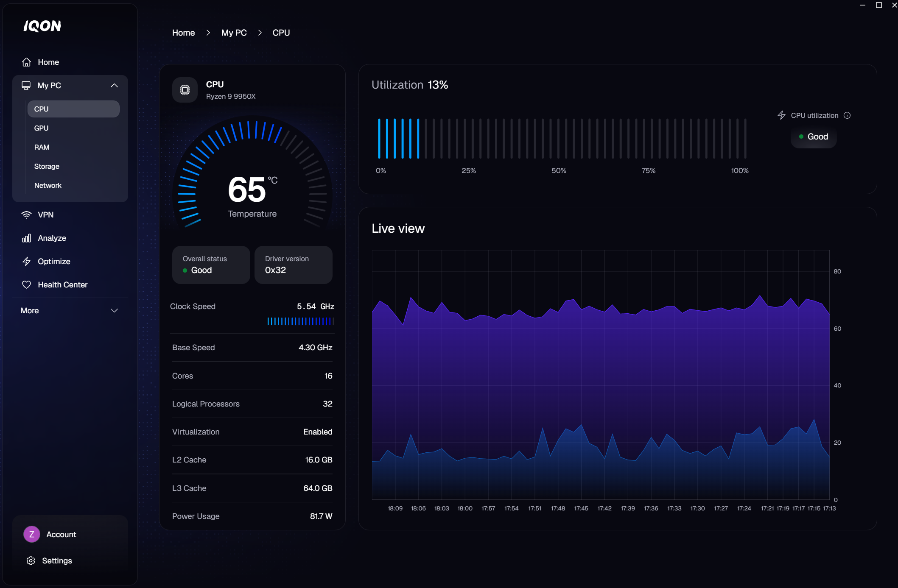Click the Analyze bar chart icon
This screenshot has height=588, width=898.
click(26, 238)
